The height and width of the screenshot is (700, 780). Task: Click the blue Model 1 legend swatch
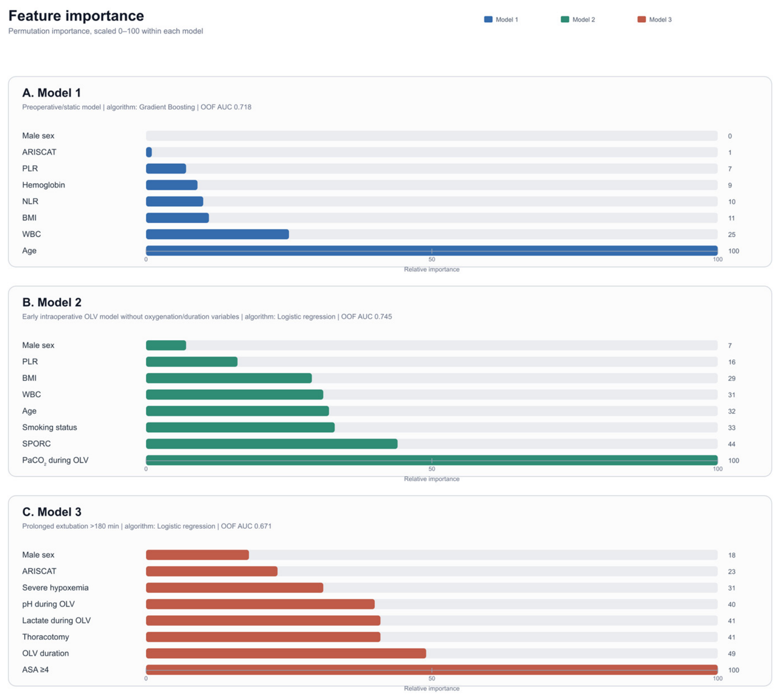488,19
